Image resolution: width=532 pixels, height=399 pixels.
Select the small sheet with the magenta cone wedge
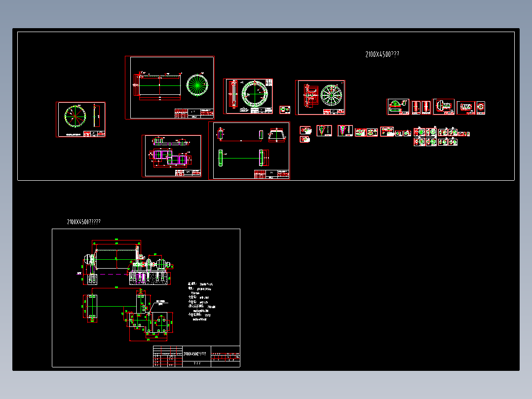point(345,131)
